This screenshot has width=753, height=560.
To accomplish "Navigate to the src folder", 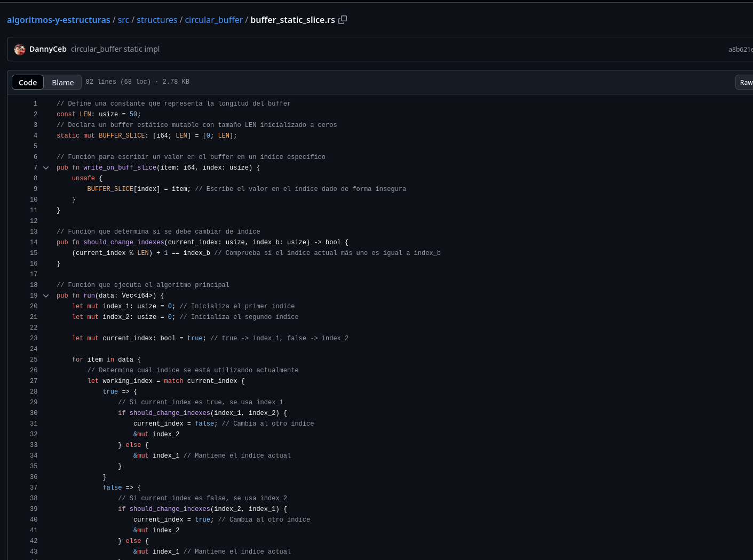I will (123, 19).
